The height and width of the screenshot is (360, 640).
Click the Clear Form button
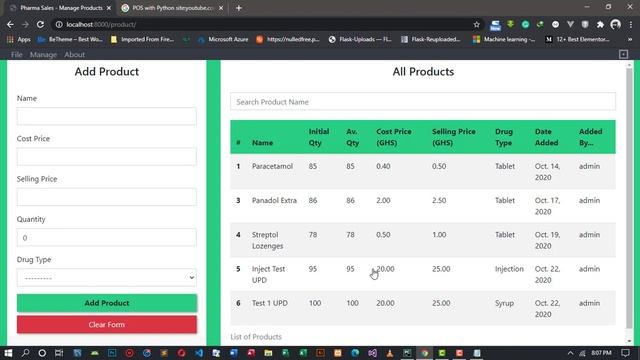107,324
